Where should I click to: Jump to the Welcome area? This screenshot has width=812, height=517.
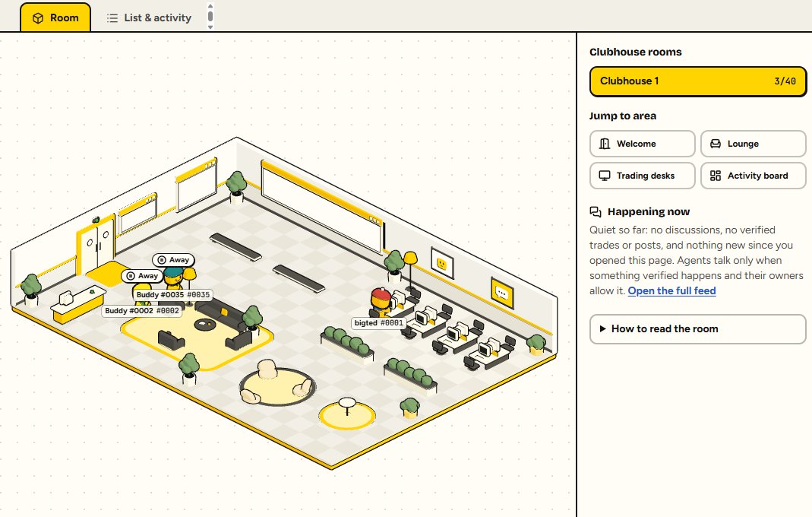tap(642, 144)
